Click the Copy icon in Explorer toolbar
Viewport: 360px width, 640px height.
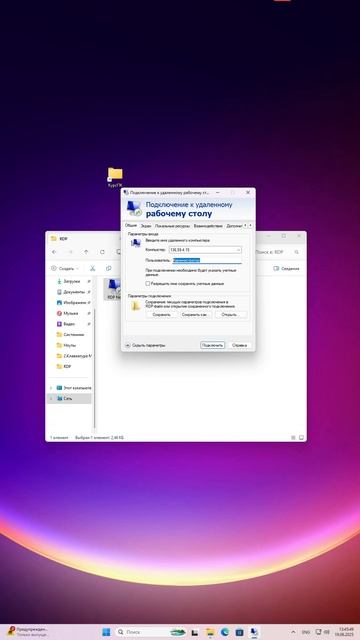coord(109,269)
